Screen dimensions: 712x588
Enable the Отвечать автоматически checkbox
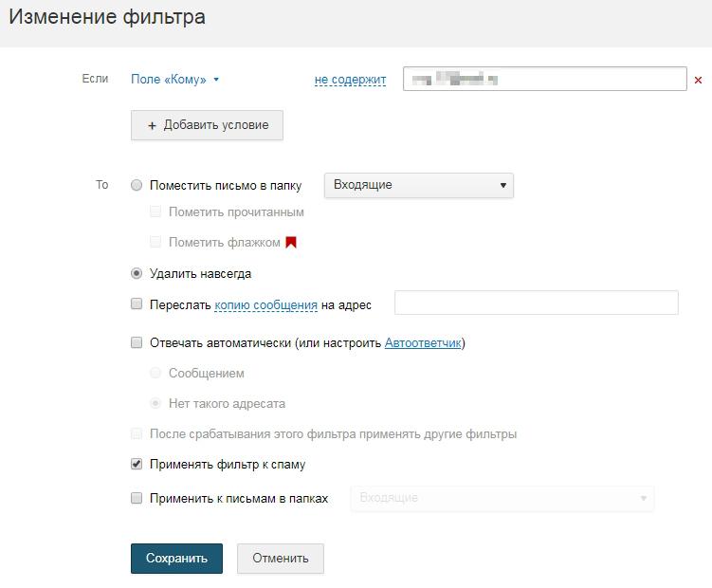[x=137, y=342]
